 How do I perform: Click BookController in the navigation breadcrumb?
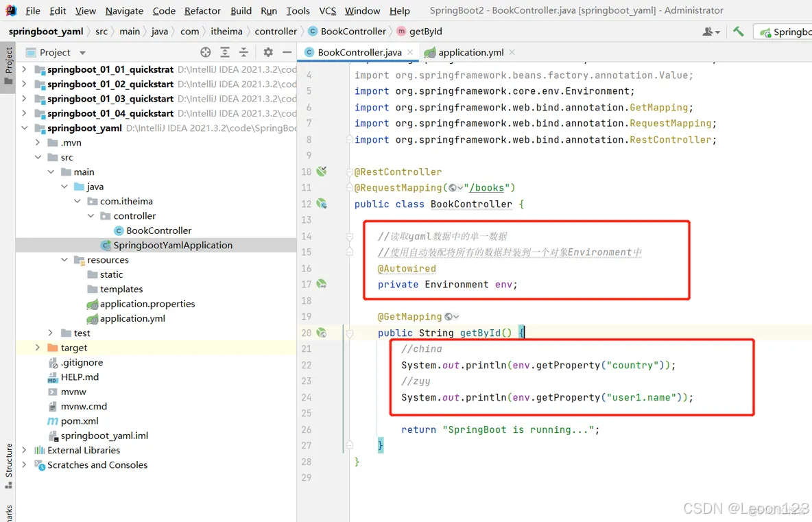point(353,32)
